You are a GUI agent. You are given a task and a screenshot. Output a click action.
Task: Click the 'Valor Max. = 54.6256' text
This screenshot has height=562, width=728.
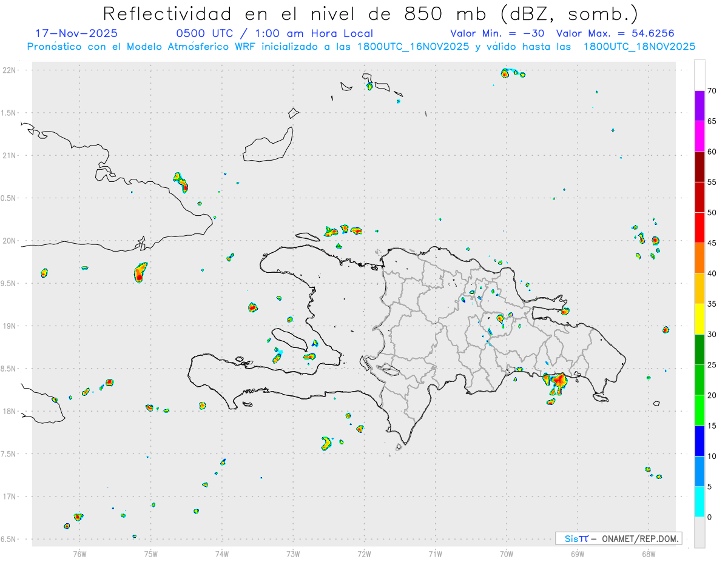[x=615, y=33]
